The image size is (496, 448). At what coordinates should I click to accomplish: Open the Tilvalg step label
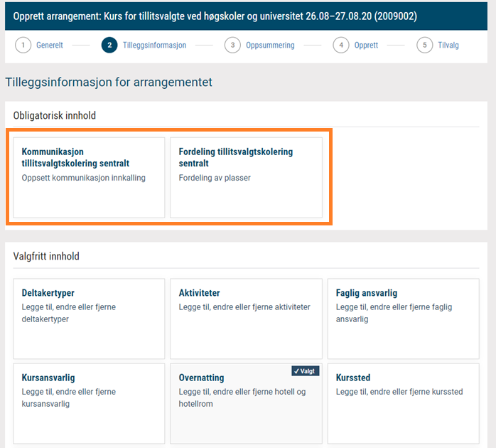pos(448,46)
